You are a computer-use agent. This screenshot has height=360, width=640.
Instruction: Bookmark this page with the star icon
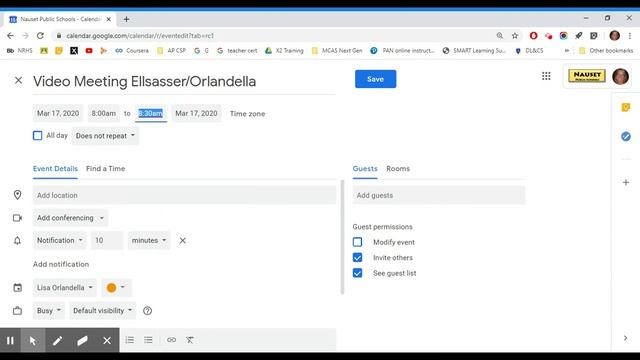[515, 36]
